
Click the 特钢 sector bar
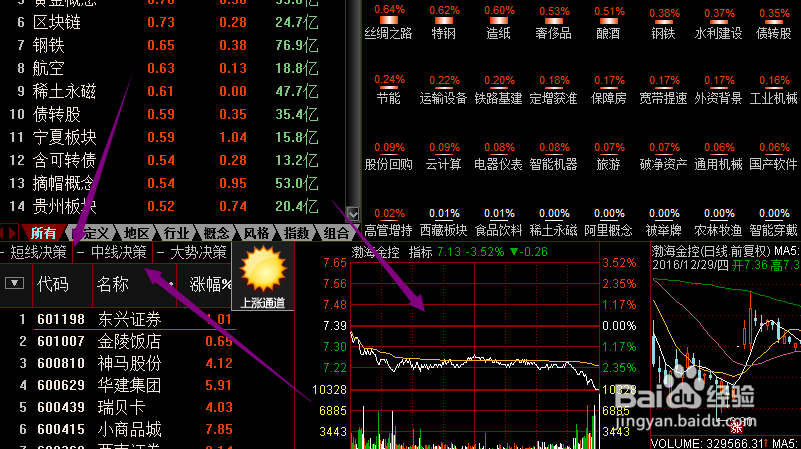(x=444, y=22)
